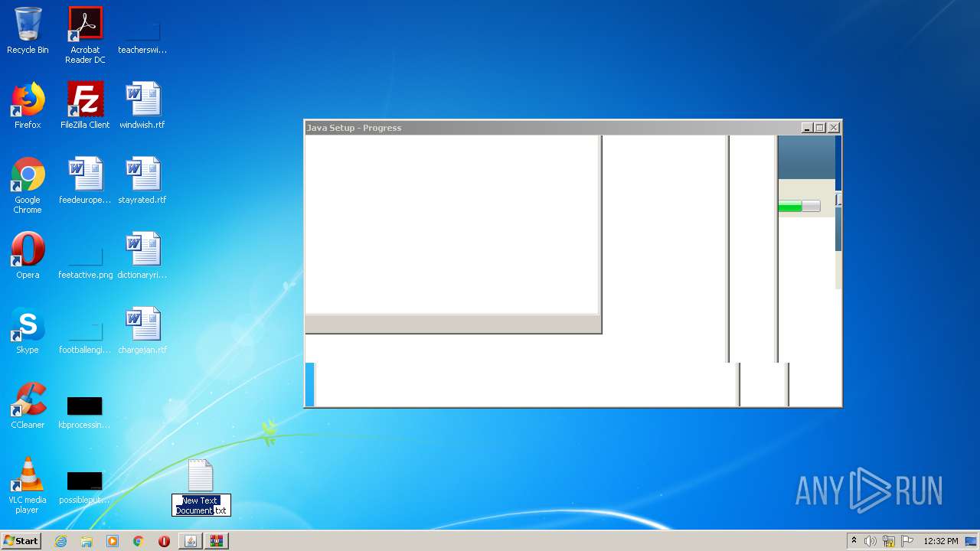
Task: Open the Start menu
Action: [x=21, y=541]
